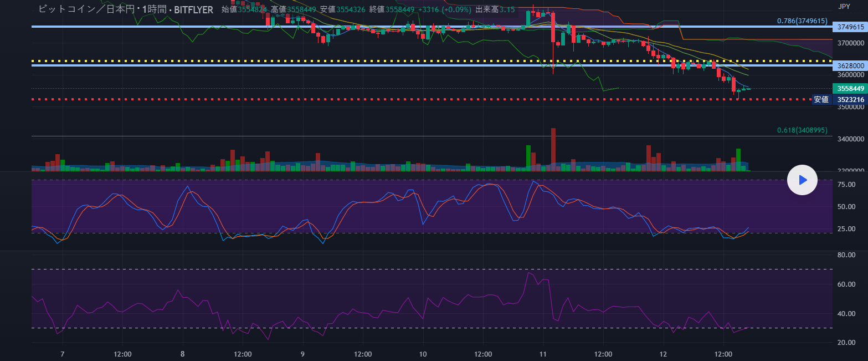The height and width of the screenshot is (361, 868).
Task: Click the 3749615 price axis tag
Action: click(850, 27)
